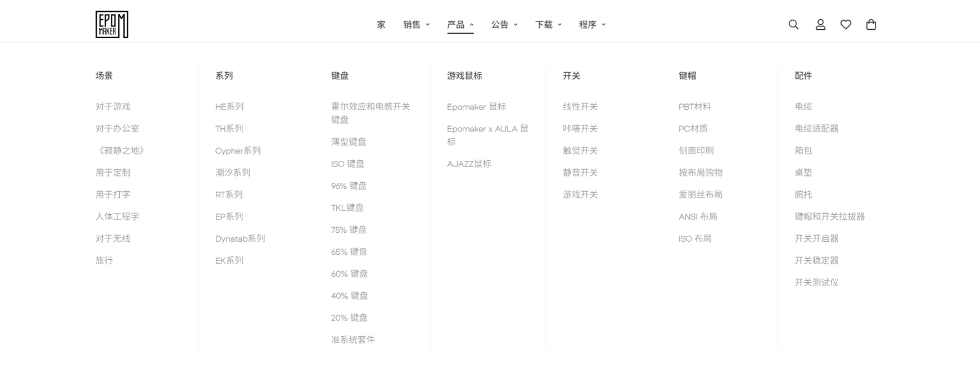This screenshot has height=370, width=980.
Task: Open the HE系列 link
Action: pos(229,107)
